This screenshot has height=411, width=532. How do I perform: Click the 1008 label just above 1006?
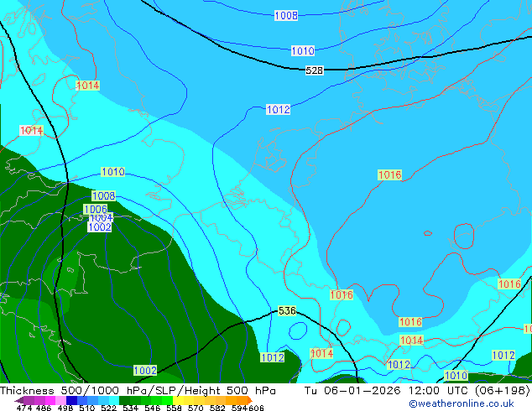coord(103,195)
